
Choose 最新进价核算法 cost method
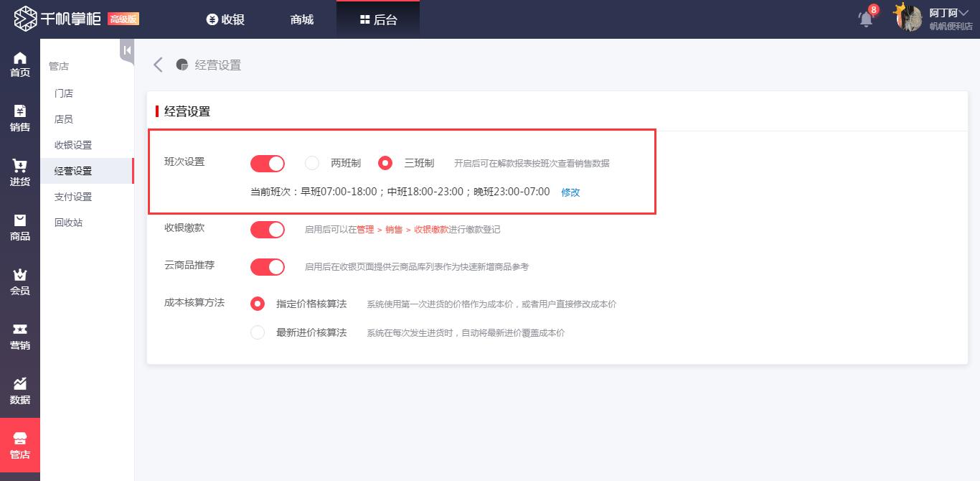click(258, 332)
